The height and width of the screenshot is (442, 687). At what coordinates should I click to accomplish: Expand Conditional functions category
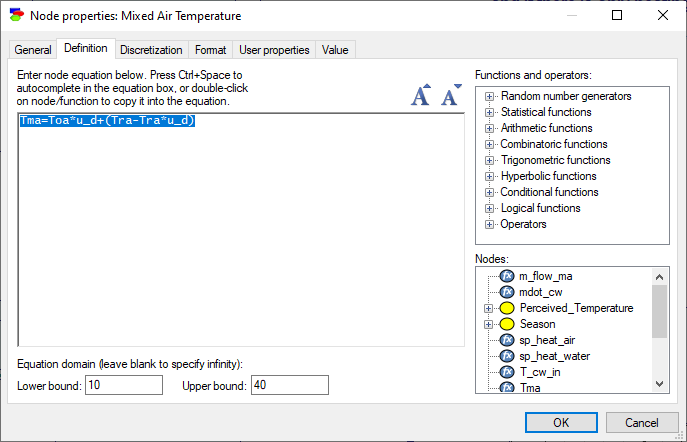point(489,192)
